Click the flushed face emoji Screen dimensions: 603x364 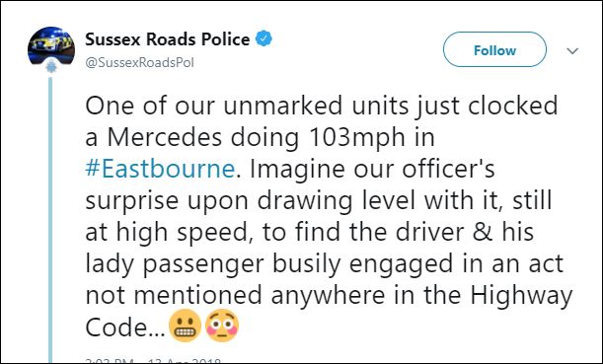[x=222, y=326]
